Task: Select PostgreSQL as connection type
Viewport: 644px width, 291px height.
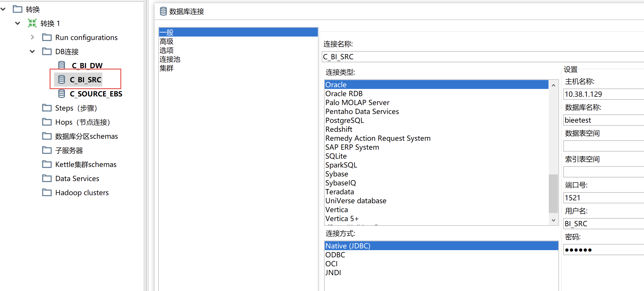Action: (344, 121)
